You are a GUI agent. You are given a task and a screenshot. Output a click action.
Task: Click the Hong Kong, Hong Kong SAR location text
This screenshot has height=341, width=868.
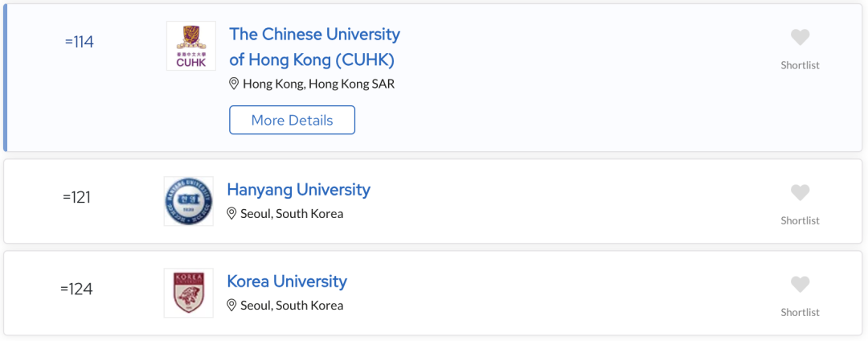tap(319, 84)
